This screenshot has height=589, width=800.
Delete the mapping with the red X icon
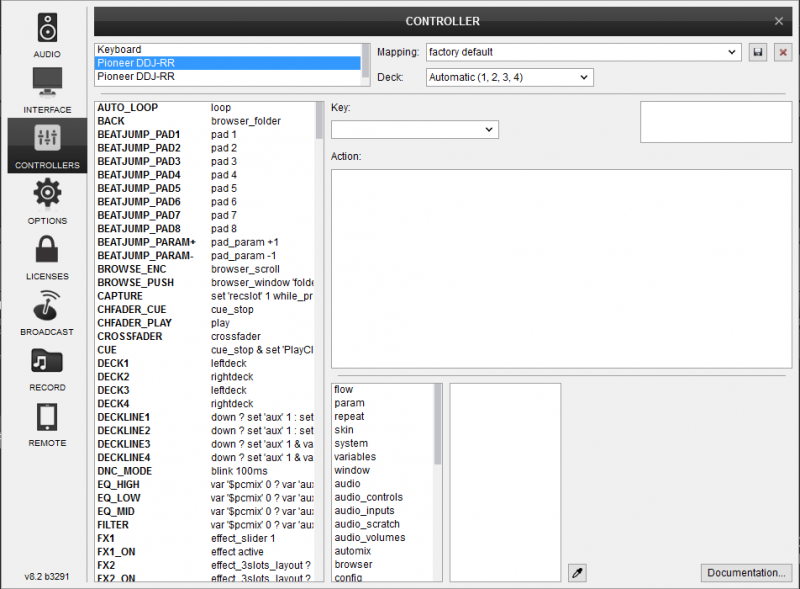coord(782,52)
